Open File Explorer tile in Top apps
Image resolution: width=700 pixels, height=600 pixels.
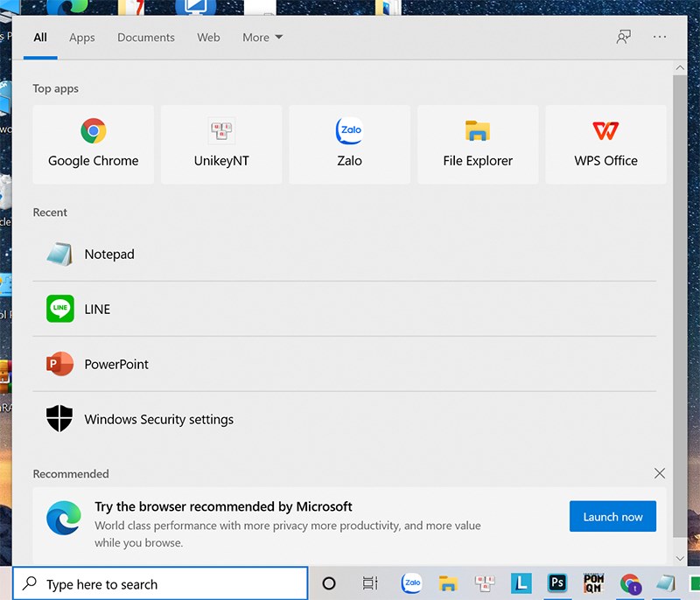click(x=478, y=144)
